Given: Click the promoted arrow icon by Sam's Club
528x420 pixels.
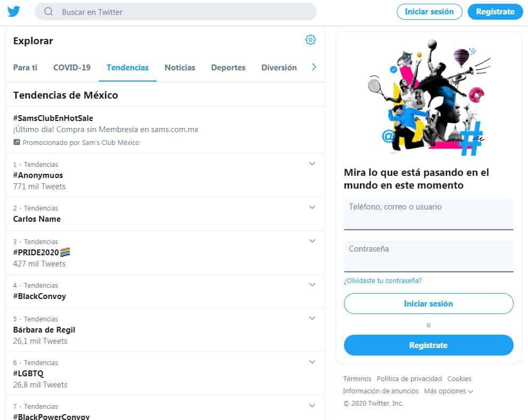Looking at the screenshot, I should tap(17, 142).
